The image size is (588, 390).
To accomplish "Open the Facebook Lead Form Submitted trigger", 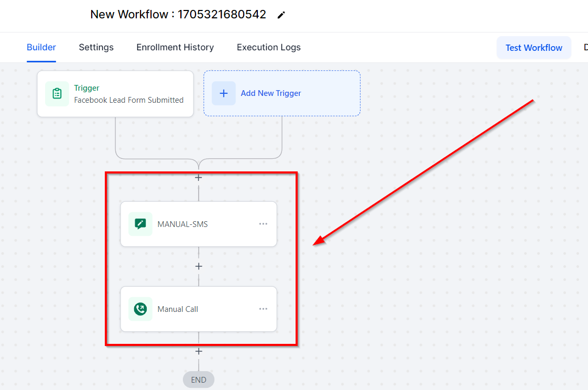I will pos(115,94).
